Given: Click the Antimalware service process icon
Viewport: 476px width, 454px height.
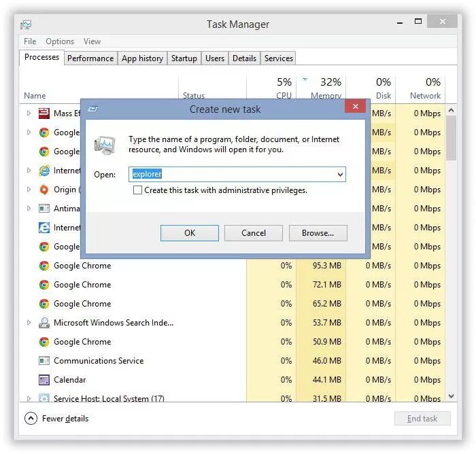Looking at the screenshot, I should (44, 209).
